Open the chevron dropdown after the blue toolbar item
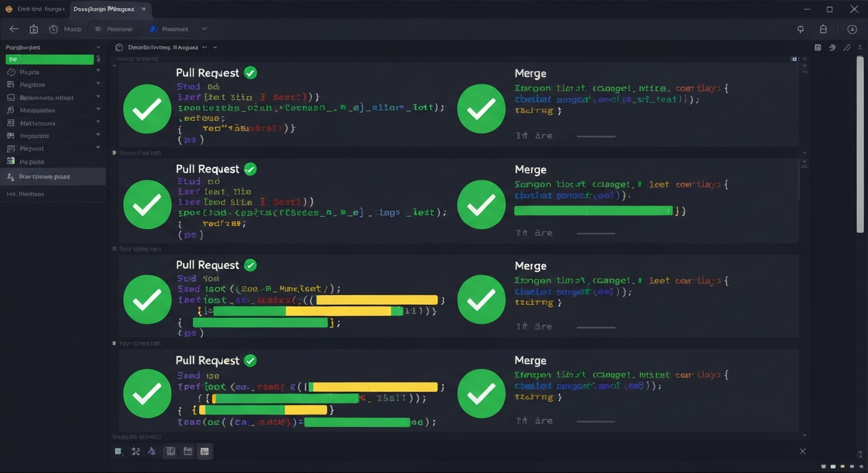This screenshot has width=868, height=473. pos(204,29)
